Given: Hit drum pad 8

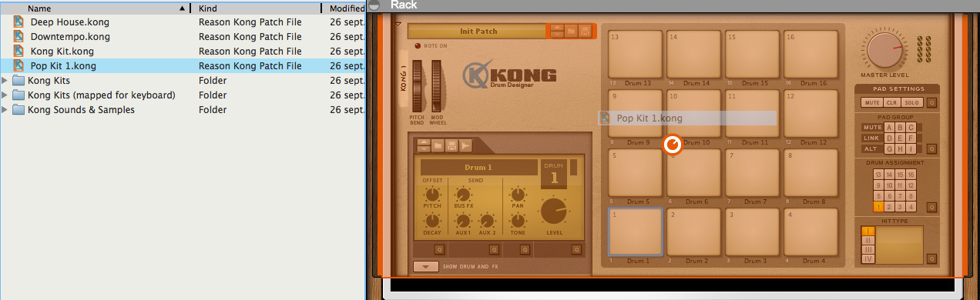Looking at the screenshot, I should click(x=810, y=172).
